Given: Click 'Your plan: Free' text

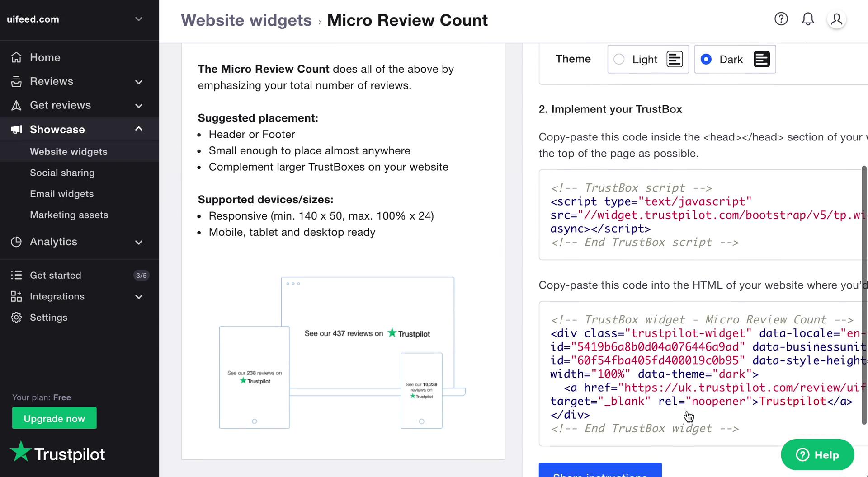Looking at the screenshot, I should coord(42,397).
